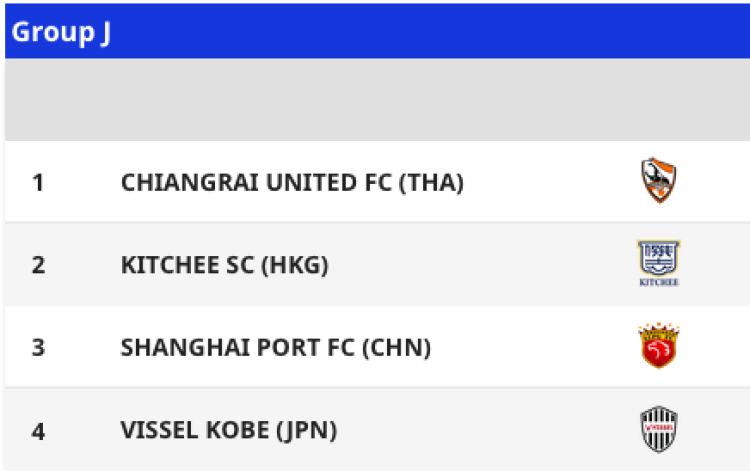Click the empty right side of blue header
This screenshot has width=750, height=471.
[500, 31]
